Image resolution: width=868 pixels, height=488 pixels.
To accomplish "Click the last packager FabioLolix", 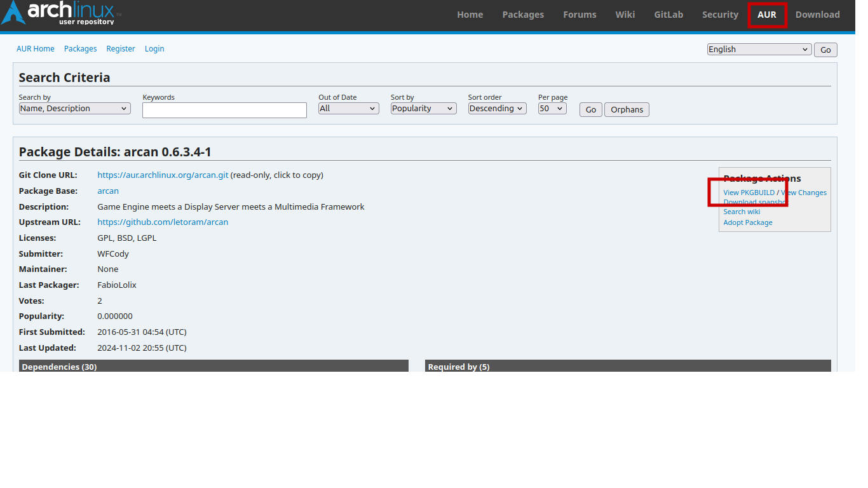I will 117,285.
